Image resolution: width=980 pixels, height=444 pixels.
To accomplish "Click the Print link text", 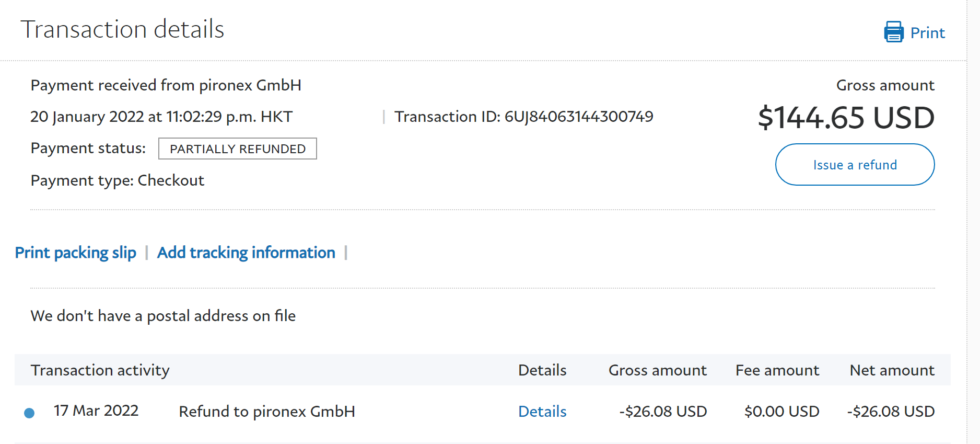I will pyautogui.click(x=927, y=33).
